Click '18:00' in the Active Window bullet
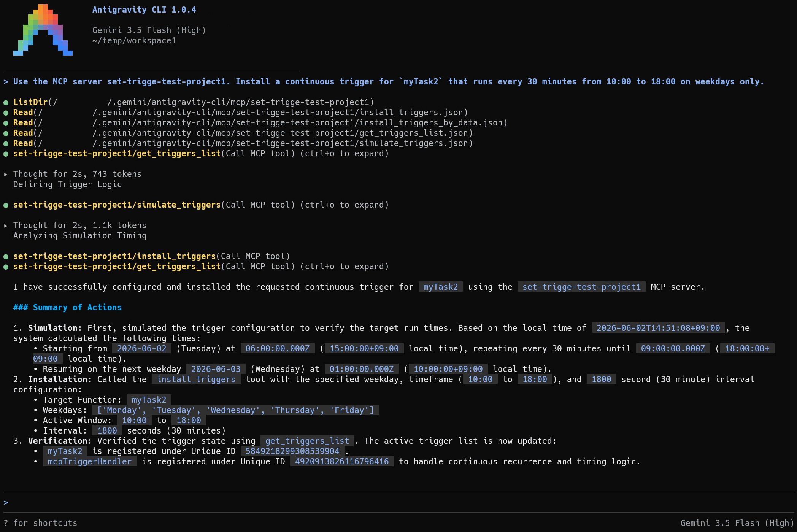This screenshot has height=532, width=797. click(189, 420)
